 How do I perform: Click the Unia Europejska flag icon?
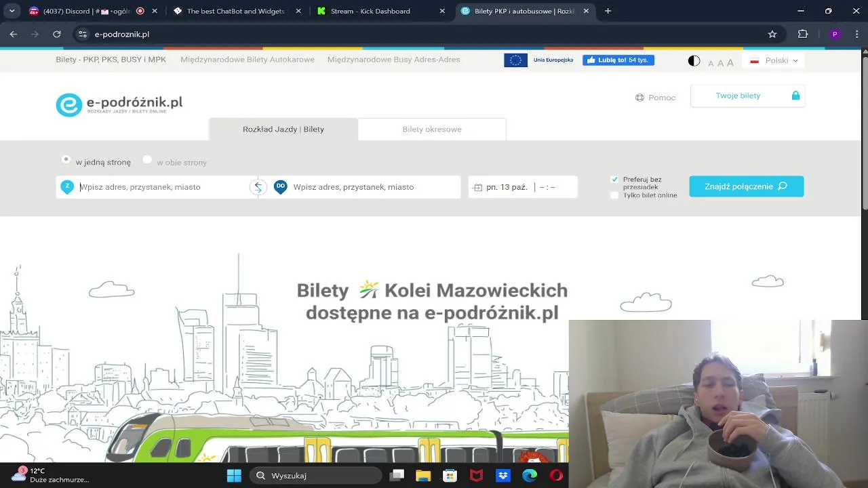tap(515, 60)
